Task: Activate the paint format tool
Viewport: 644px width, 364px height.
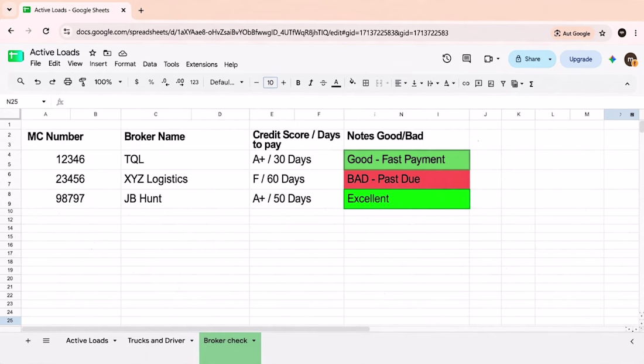Action: point(83,82)
